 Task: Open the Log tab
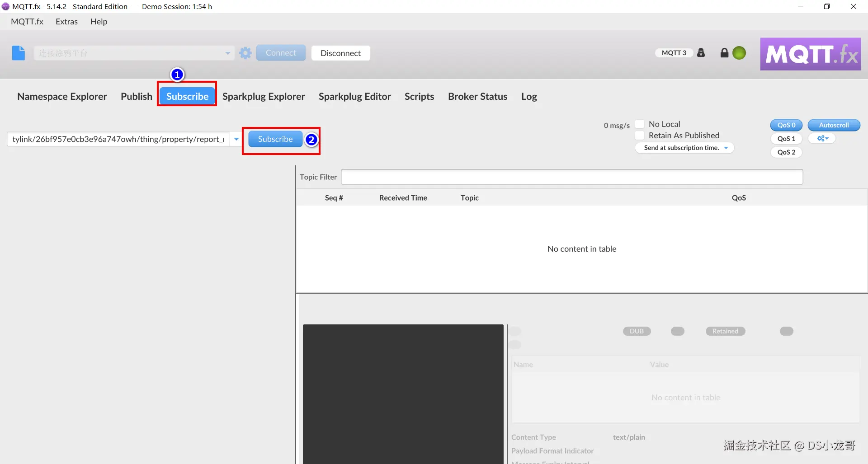click(529, 96)
